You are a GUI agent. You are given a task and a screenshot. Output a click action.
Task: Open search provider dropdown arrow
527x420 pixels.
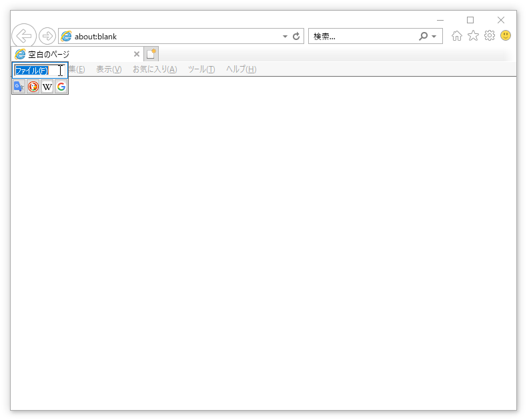434,36
